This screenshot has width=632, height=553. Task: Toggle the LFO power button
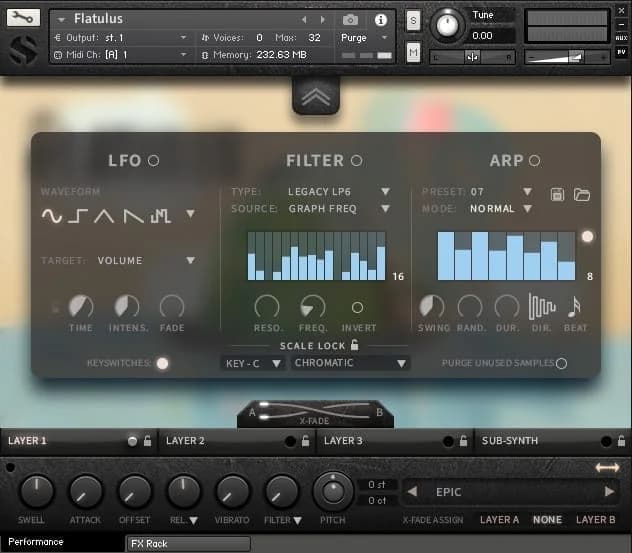153,160
